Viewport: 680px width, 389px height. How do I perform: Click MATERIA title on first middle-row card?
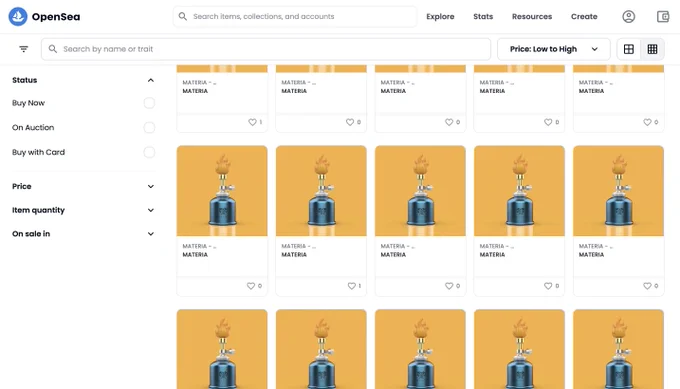pyautogui.click(x=195, y=255)
